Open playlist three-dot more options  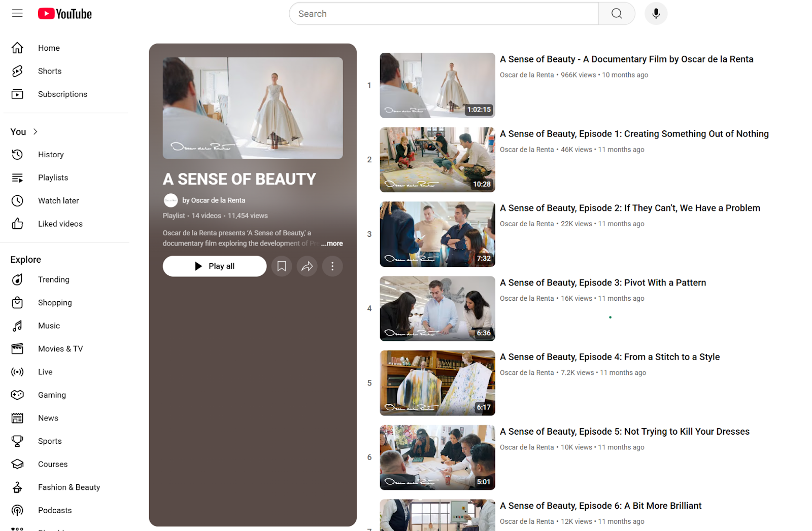[332, 266]
